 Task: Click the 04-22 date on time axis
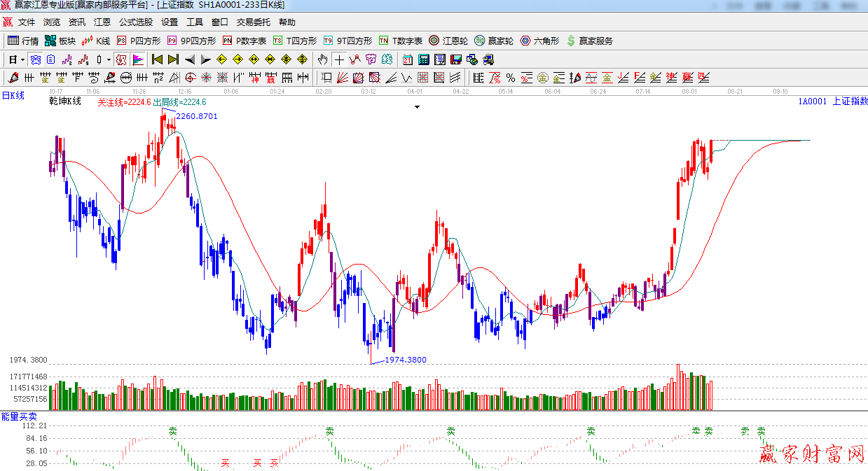tap(460, 92)
